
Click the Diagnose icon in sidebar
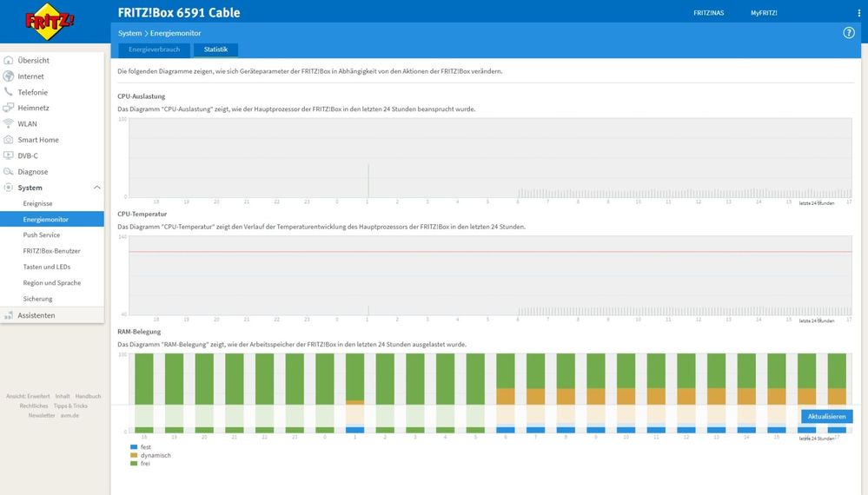click(9, 171)
